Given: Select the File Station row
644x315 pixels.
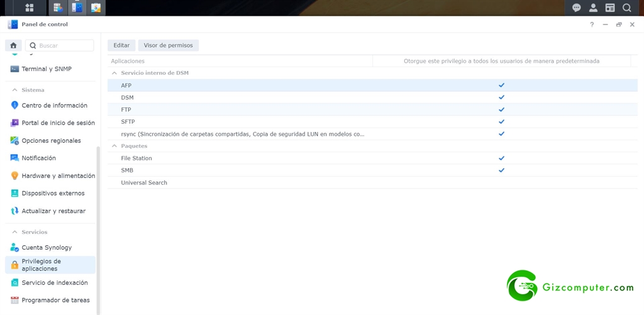Looking at the screenshot, I should pyautogui.click(x=372, y=158).
